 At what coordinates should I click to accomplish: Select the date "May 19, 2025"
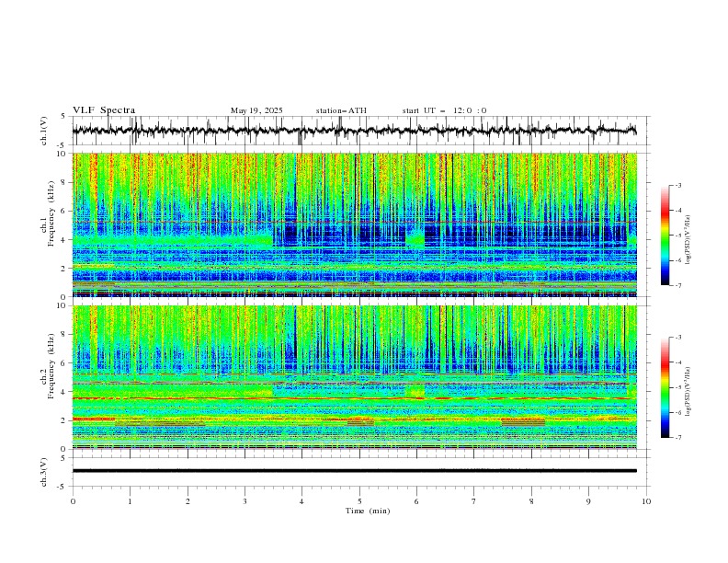coord(256,110)
